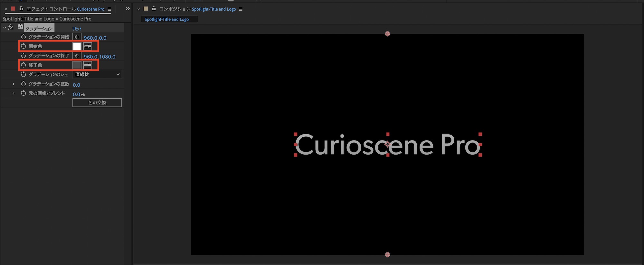Toggle stopwatch for グラデーションの終了
The image size is (644, 265).
click(x=24, y=56)
